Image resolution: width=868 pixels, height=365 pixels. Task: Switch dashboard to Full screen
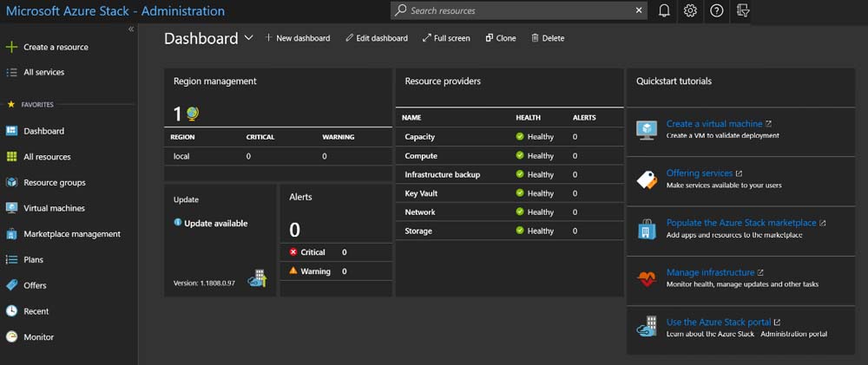coord(446,38)
